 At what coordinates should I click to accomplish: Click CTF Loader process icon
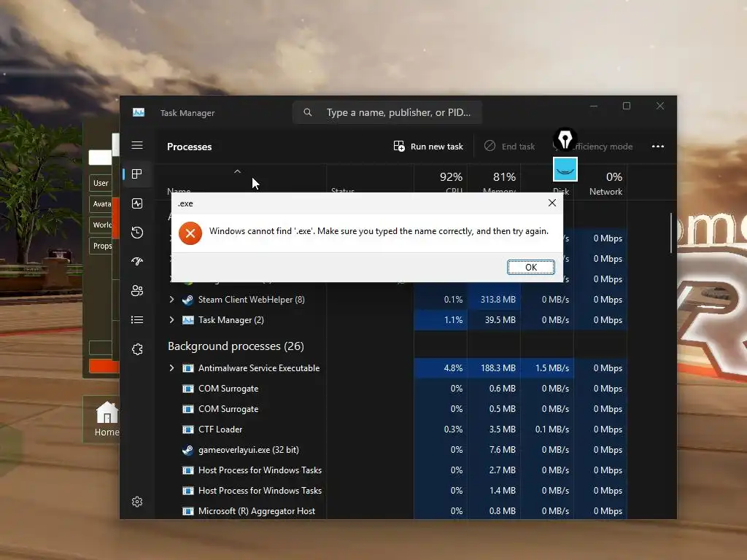tap(187, 429)
